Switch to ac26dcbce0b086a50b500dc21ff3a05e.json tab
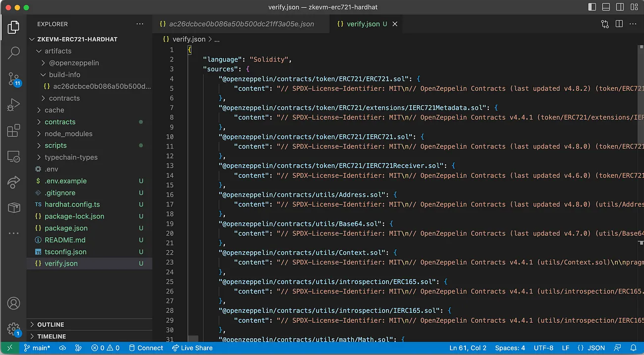644x355 pixels. 241,24
